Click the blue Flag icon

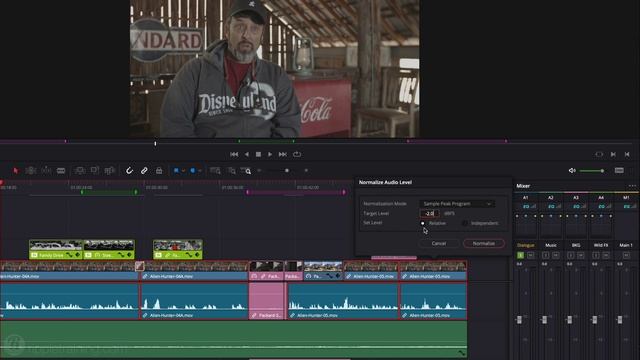pyautogui.click(x=176, y=171)
